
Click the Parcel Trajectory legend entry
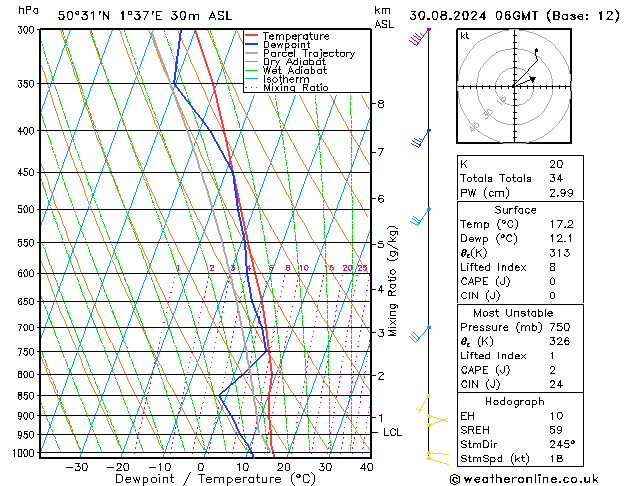(308, 54)
